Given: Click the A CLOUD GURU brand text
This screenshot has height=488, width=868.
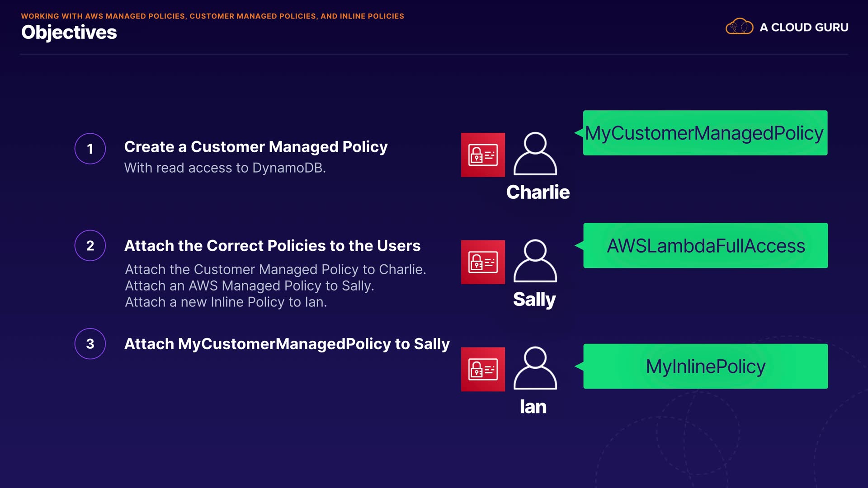Looking at the screenshot, I should pyautogui.click(x=804, y=27).
